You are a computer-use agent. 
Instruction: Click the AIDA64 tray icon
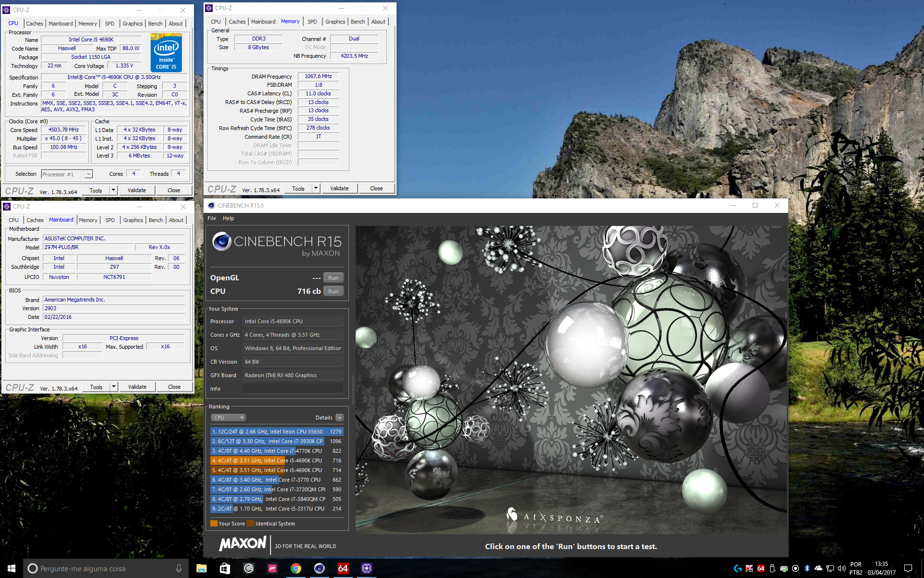point(761,568)
